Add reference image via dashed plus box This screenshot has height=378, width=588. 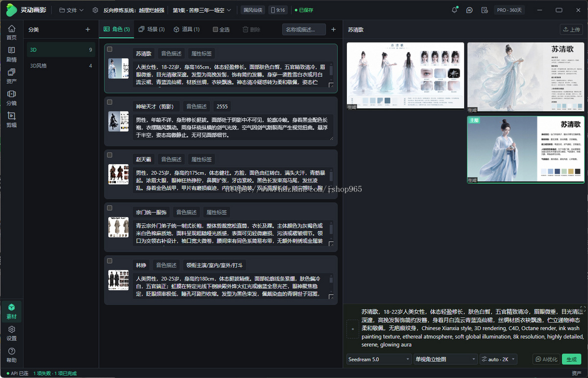[x=352, y=329]
